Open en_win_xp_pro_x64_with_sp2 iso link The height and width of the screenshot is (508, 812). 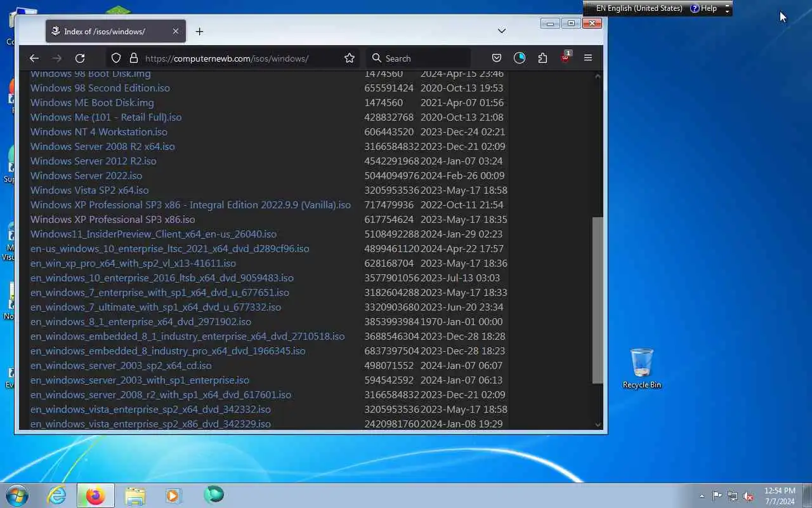[133, 264]
